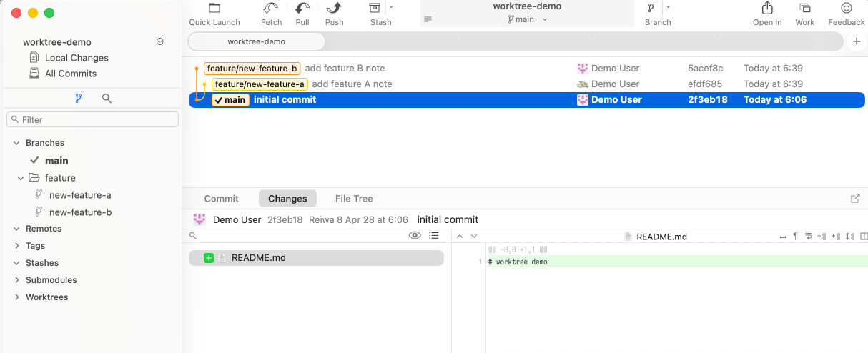Toggle the eye visibility icon above file list

[x=414, y=236]
